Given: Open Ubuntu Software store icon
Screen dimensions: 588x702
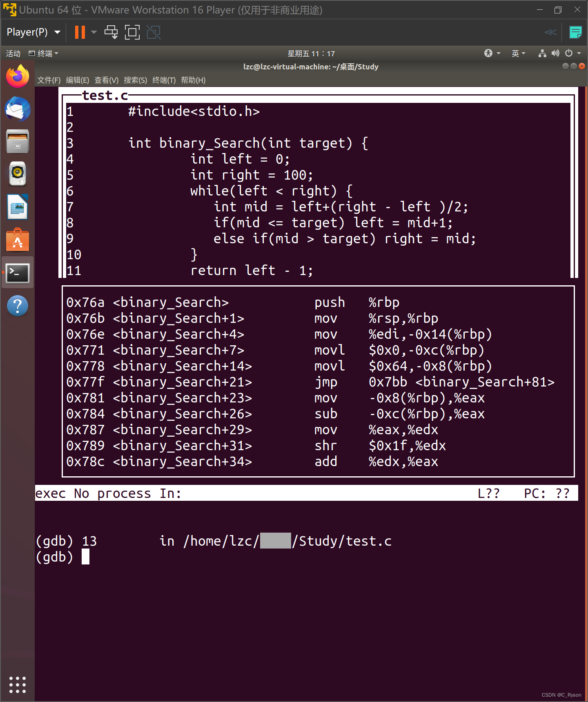Looking at the screenshot, I should 18,240.
